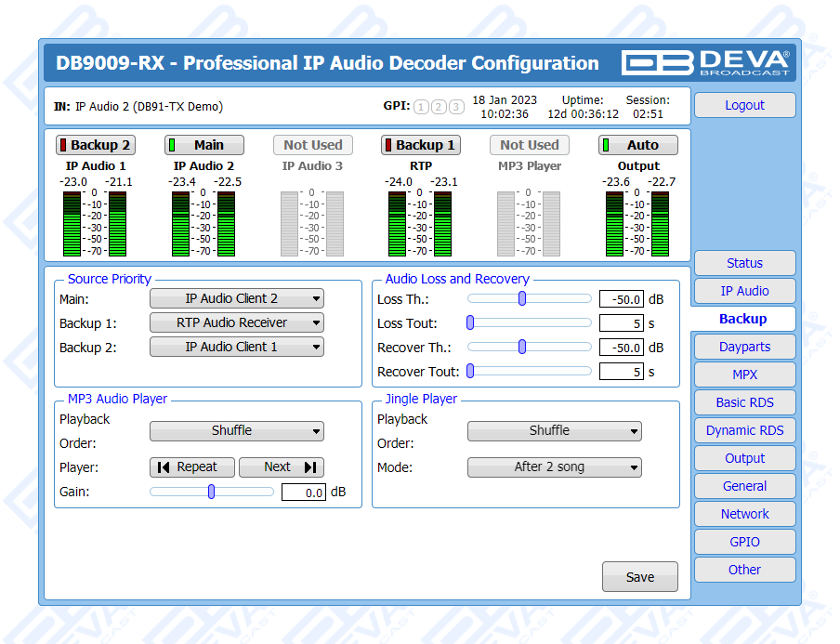840x644 pixels.
Task: Save the backup configuration
Action: [x=639, y=577]
